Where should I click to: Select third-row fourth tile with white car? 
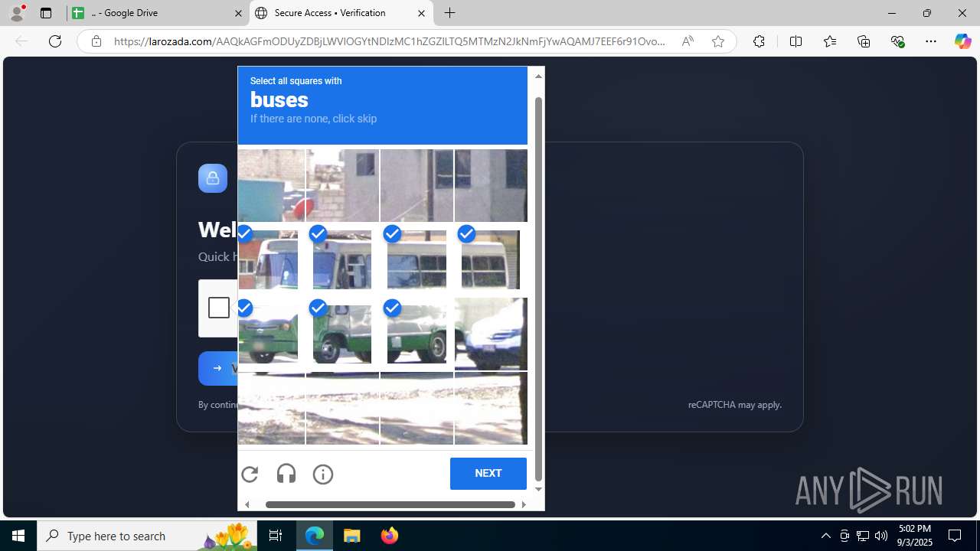(491, 334)
